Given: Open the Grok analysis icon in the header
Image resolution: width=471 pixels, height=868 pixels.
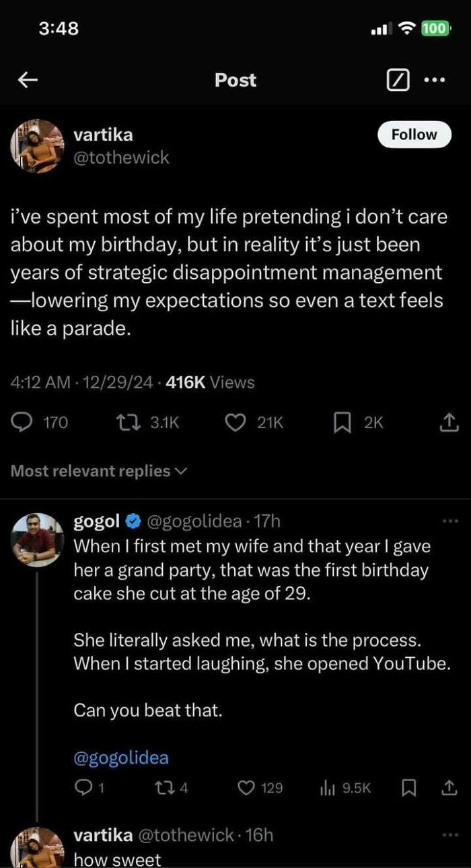Looking at the screenshot, I should coord(398,79).
